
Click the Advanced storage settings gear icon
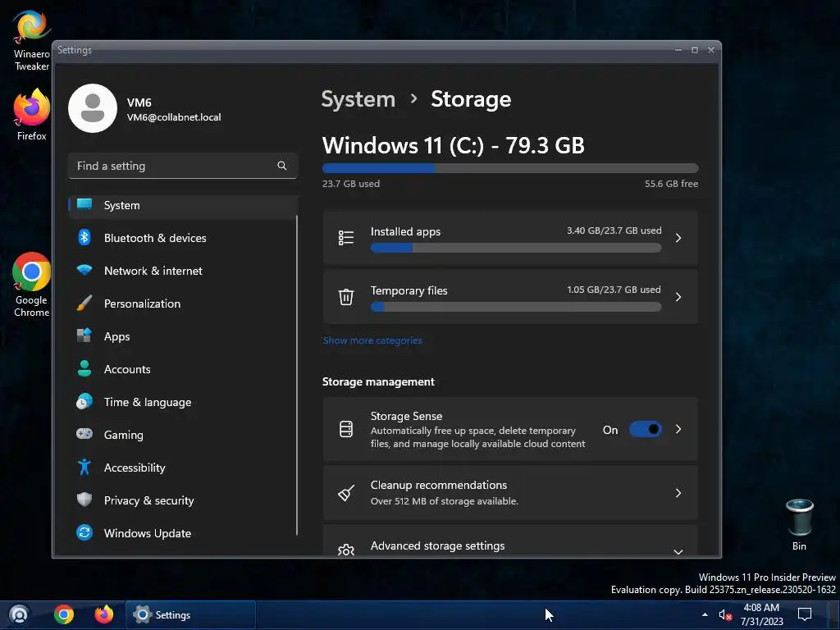point(346,550)
